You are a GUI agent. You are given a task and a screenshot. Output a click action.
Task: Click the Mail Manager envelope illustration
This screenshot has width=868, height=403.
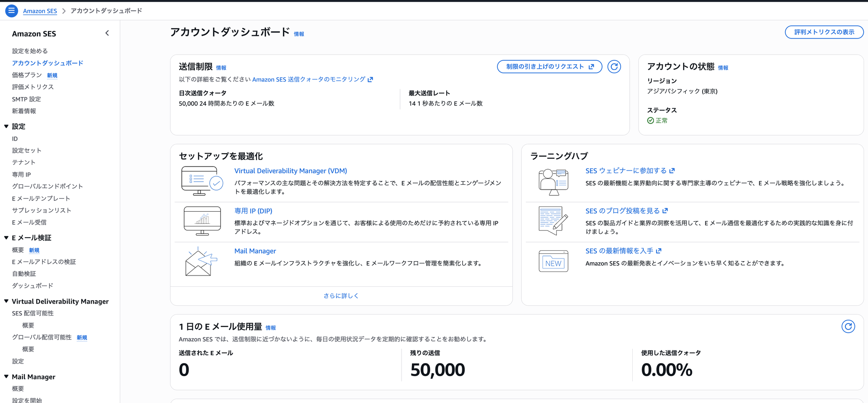[x=201, y=261]
